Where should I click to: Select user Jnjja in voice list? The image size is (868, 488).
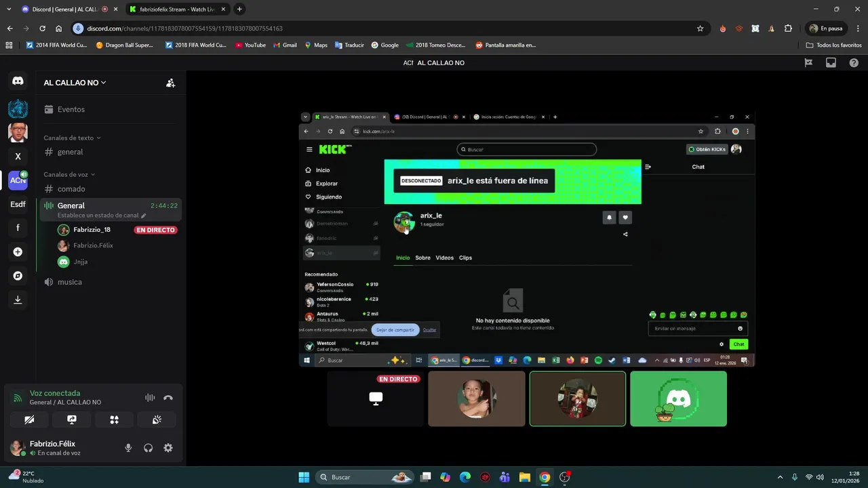pos(117,262)
